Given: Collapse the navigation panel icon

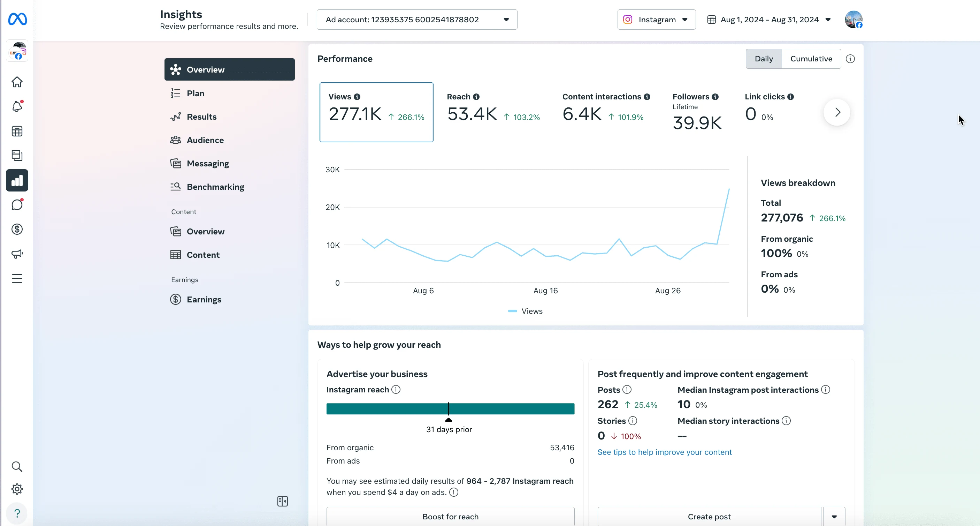Looking at the screenshot, I should click(283, 501).
